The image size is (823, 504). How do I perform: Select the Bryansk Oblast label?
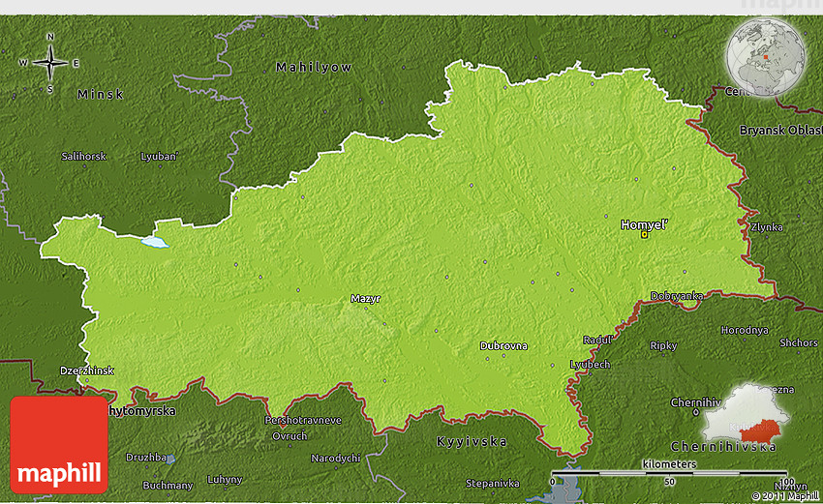[779, 130]
